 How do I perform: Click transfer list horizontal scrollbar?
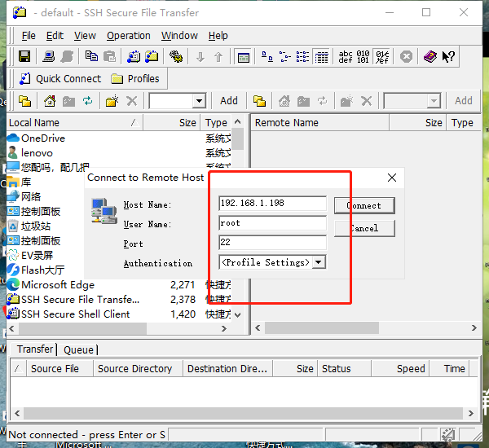(x=244, y=414)
